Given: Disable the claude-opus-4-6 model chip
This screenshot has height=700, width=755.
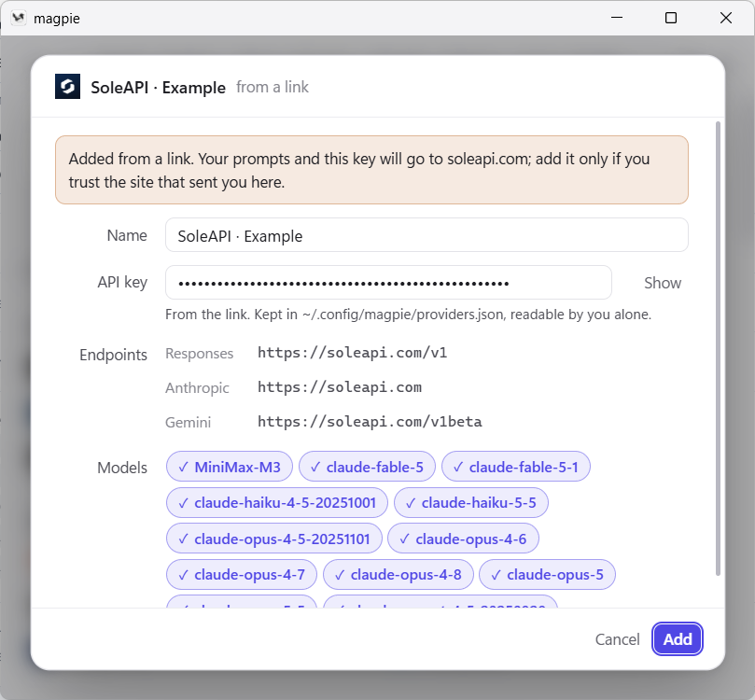Looking at the screenshot, I should [463, 539].
